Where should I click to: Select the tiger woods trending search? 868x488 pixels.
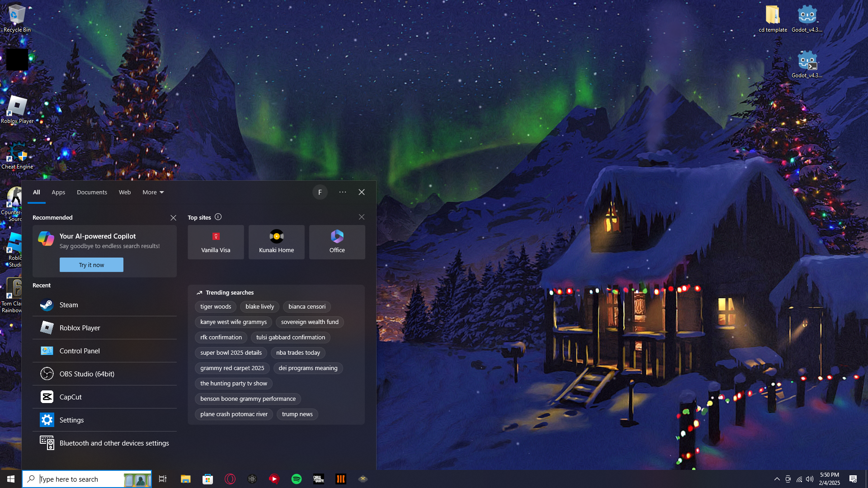pos(216,307)
